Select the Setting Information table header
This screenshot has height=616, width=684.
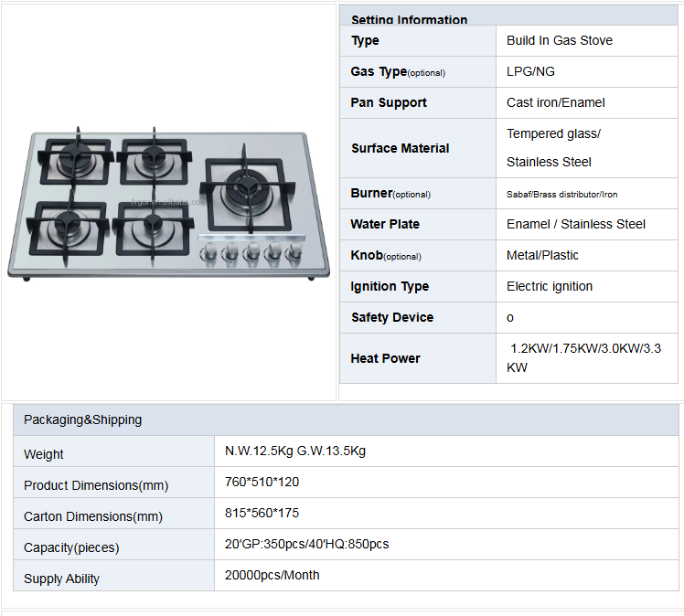pyautogui.click(x=409, y=19)
